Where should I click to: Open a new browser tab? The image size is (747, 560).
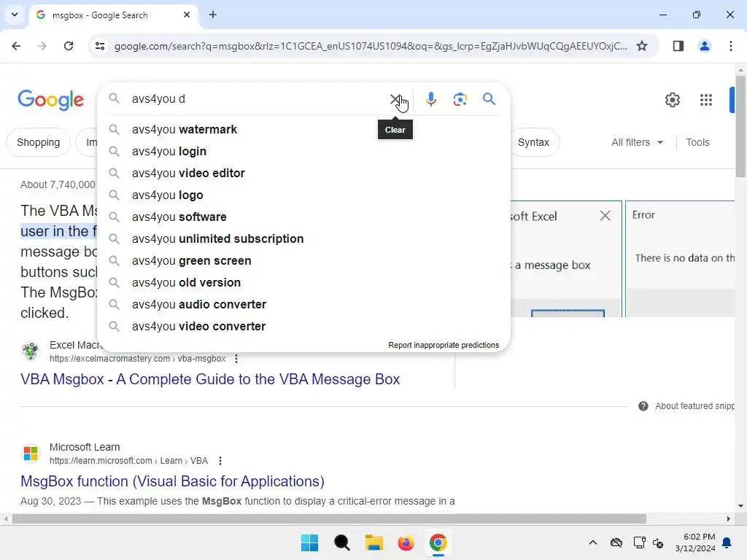point(213,15)
